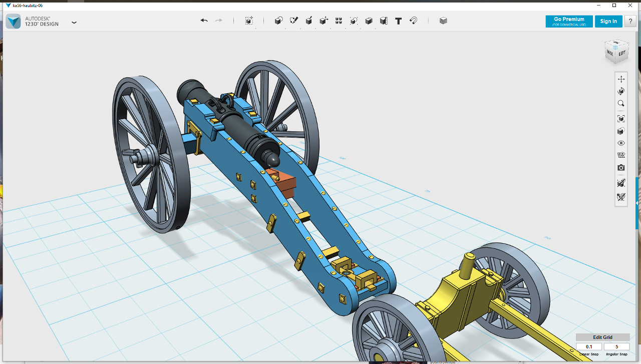Open the Material tool
Screen dimensions: 641x364
point(443,21)
